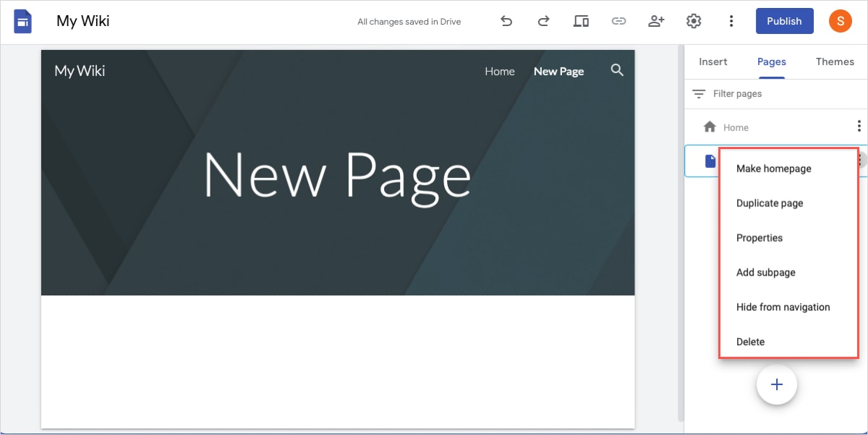Click the search icon in the site banner
This screenshot has height=435, width=868.
(617, 70)
